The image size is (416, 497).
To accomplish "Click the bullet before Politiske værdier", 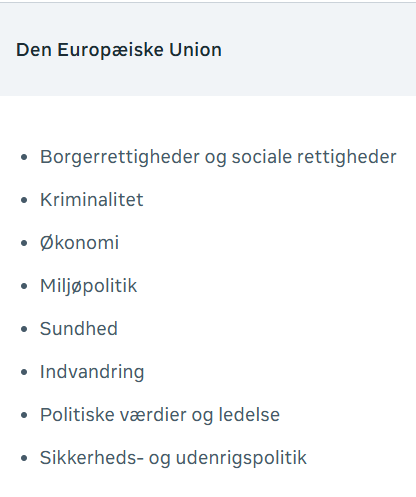I will click(x=24, y=415).
